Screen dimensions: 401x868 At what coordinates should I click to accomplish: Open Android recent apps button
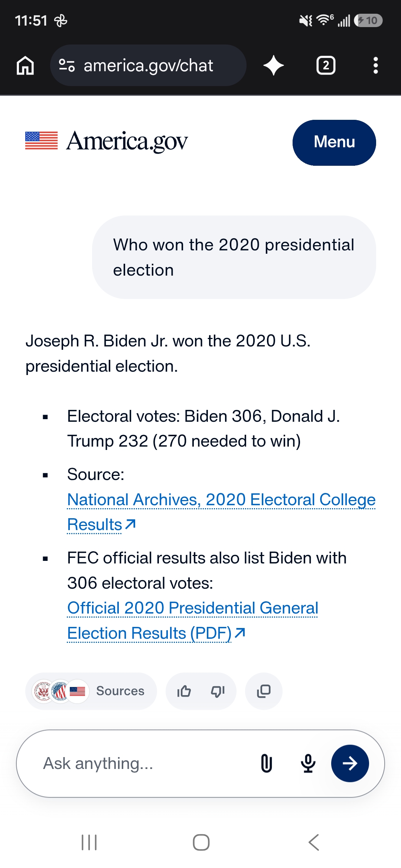coord(89,842)
